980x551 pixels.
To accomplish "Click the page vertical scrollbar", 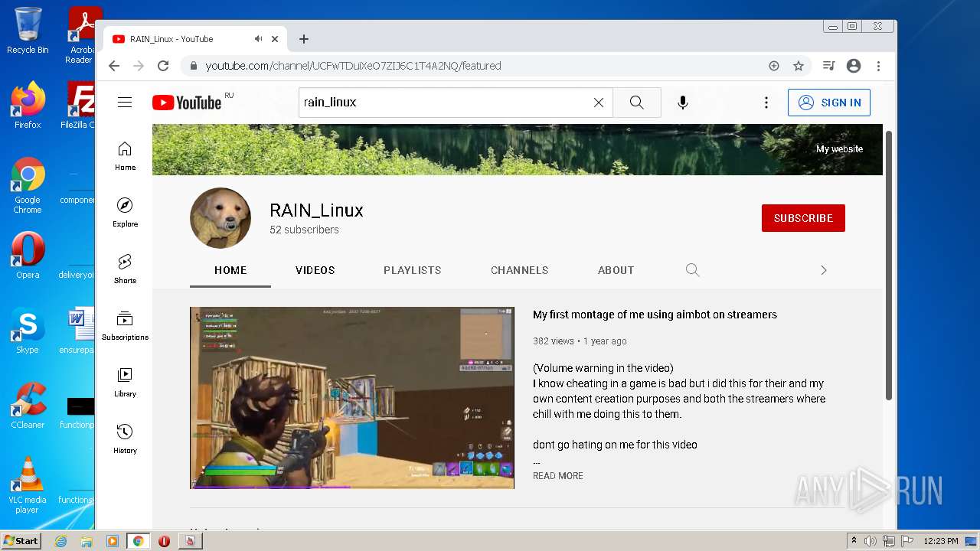I will pos(889,266).
